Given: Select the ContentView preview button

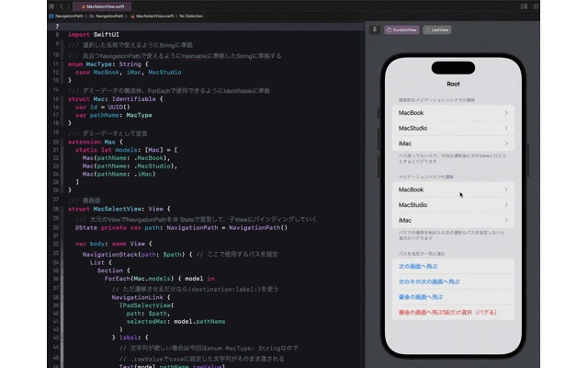Looking at the screenshot, I should [401, 30].
